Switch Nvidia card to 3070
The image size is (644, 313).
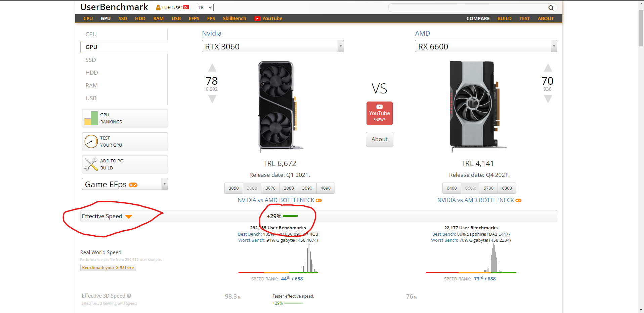(270, 188)
